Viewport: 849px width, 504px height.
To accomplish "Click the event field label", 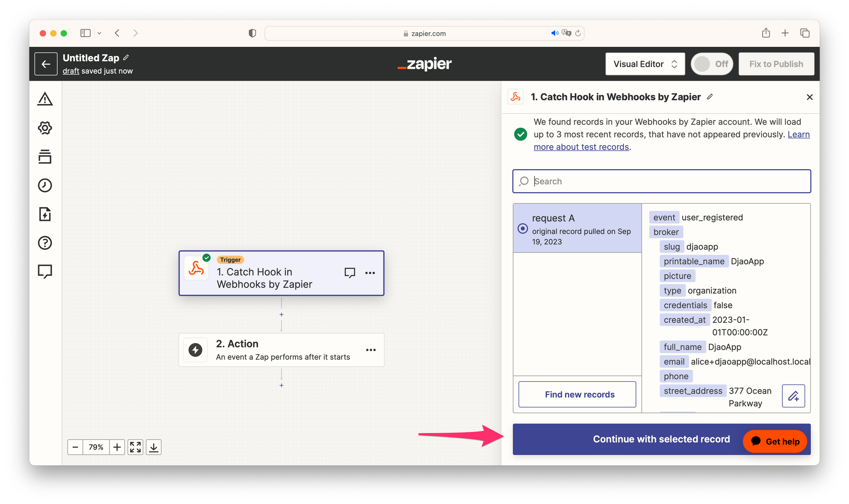I will click(664, 218).
